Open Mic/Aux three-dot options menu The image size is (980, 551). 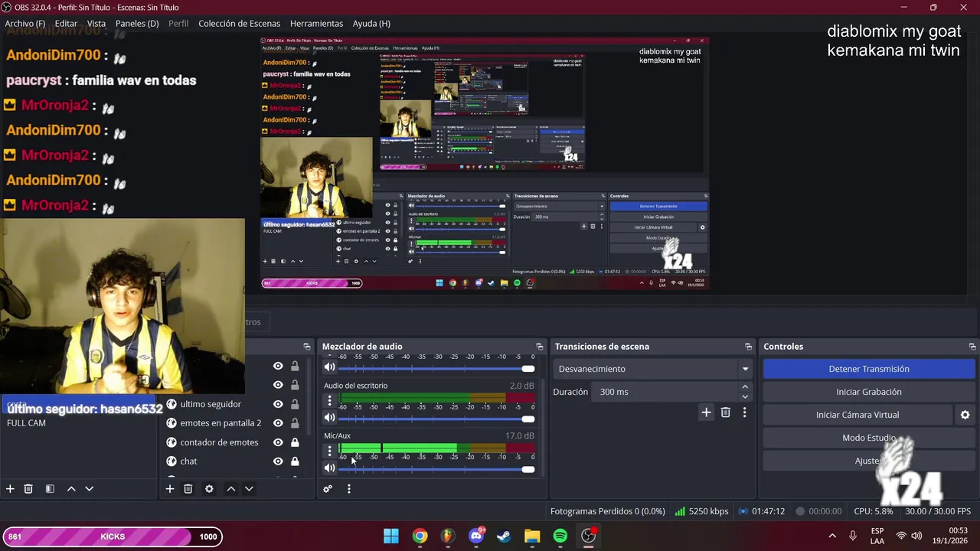(329, 451)
